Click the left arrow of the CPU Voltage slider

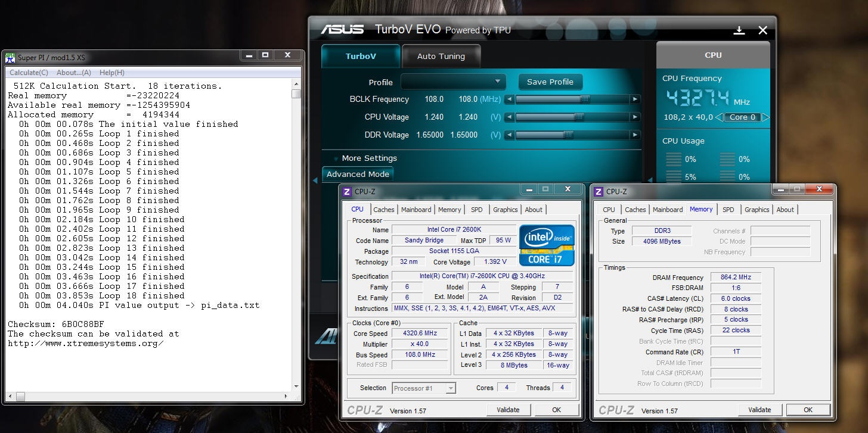[x=509, y=117]
